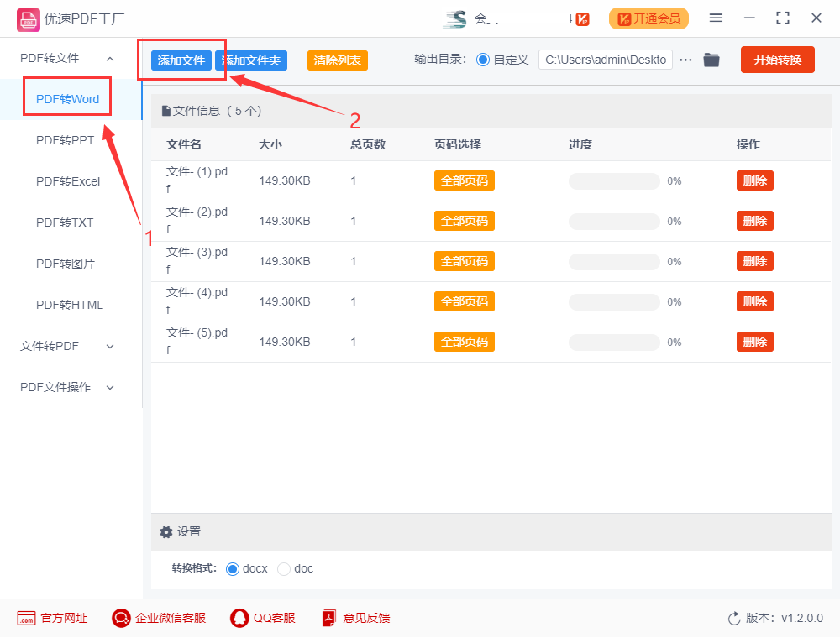Image resolution: width=840 pixels, height=638 pixels.
Task: Expand the 文件转PDF section
Action: [110, 347]
